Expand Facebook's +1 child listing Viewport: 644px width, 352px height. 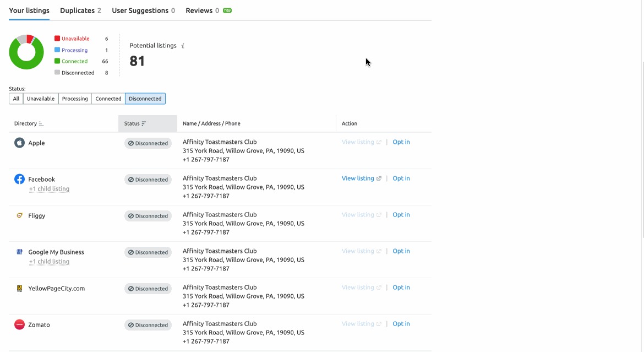click(x=50, y=189)
